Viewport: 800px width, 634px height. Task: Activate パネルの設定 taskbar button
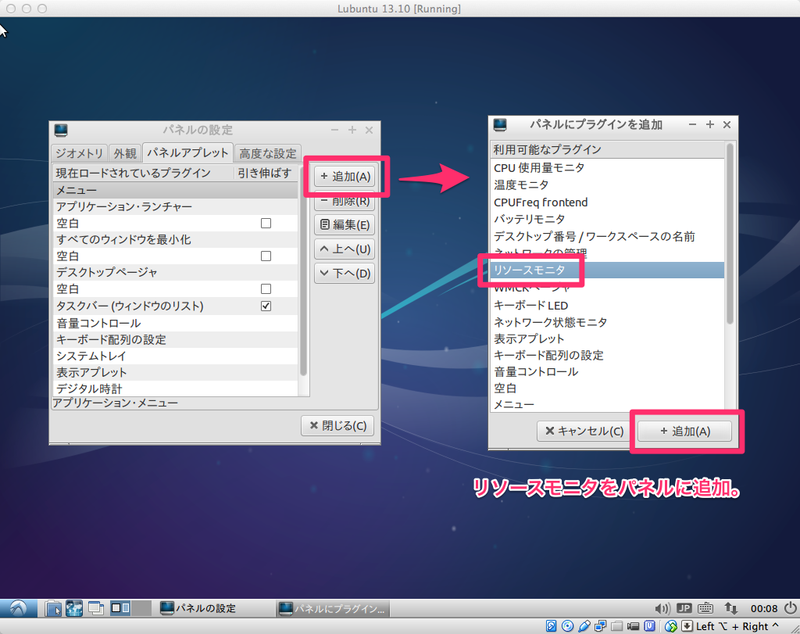(x=213, y=608)
